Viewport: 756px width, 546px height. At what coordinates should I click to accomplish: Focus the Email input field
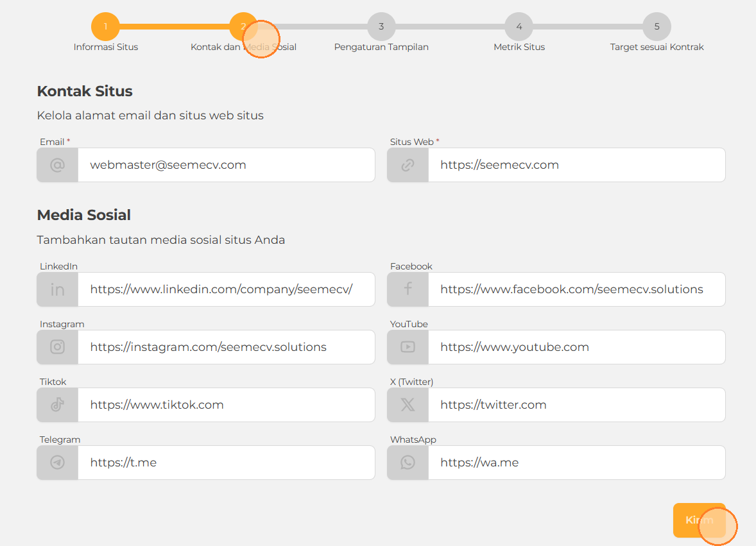(x=226, y=165)
